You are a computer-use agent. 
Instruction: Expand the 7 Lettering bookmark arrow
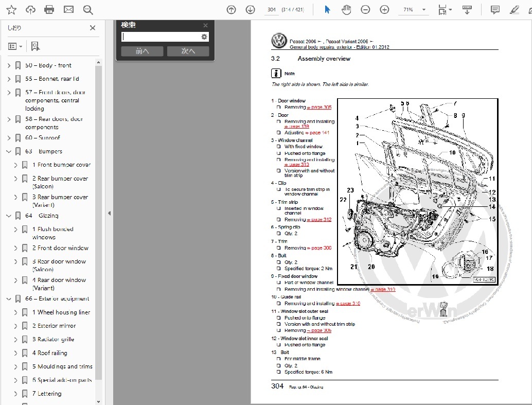[15, 394]
